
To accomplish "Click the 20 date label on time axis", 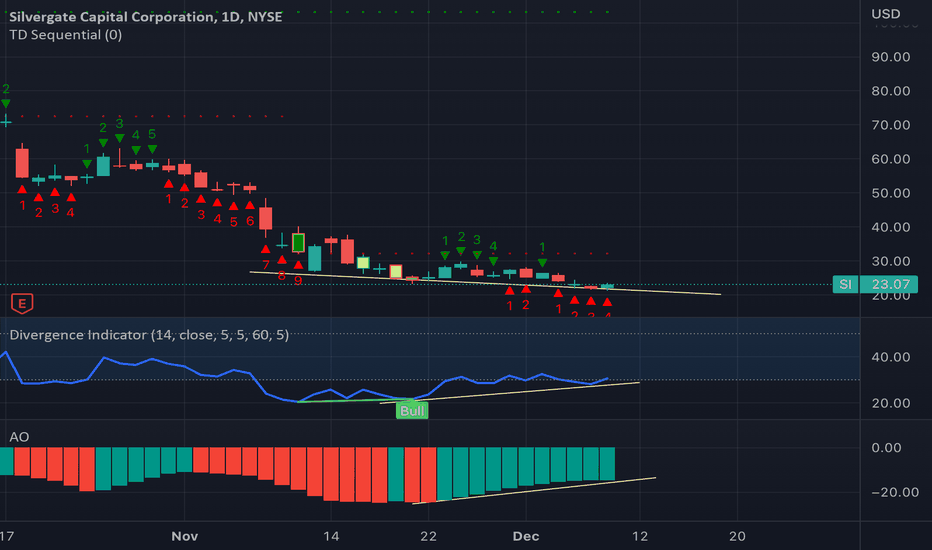I will pos(737,536).
